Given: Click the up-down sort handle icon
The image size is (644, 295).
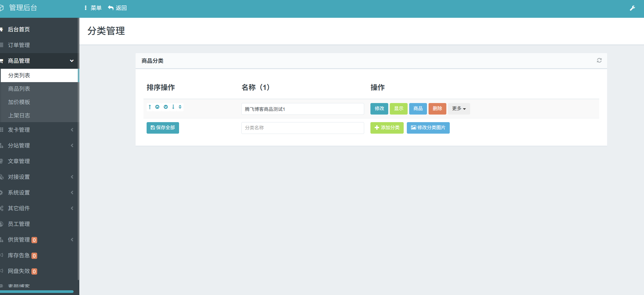Looking at the screenshot, I should coord(180,107).
